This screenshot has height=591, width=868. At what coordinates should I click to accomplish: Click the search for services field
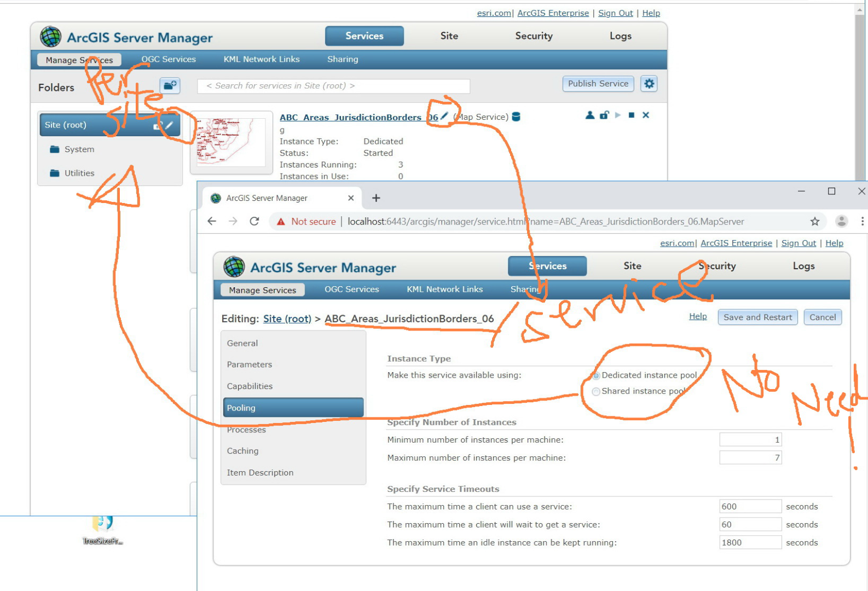(334, 86)
